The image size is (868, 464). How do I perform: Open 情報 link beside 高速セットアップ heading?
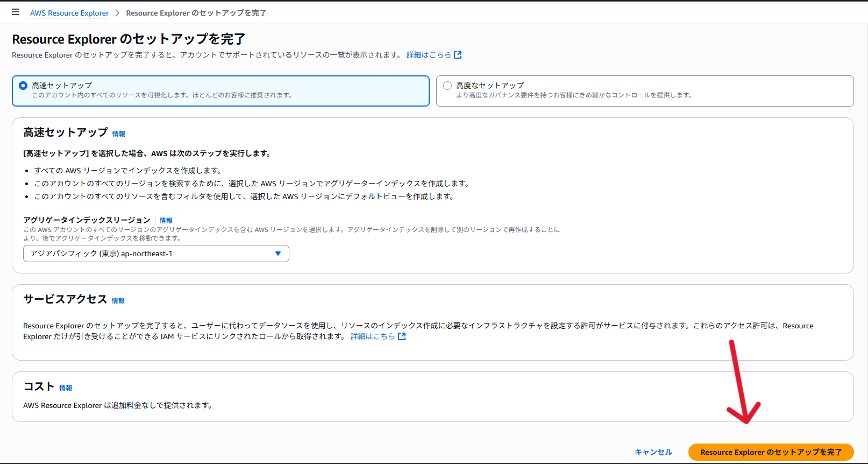coord(119,134)
